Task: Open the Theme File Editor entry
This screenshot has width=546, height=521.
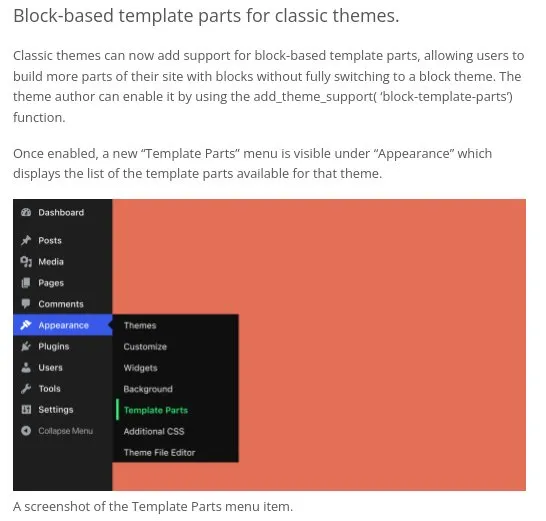Action: click(159, 452)
